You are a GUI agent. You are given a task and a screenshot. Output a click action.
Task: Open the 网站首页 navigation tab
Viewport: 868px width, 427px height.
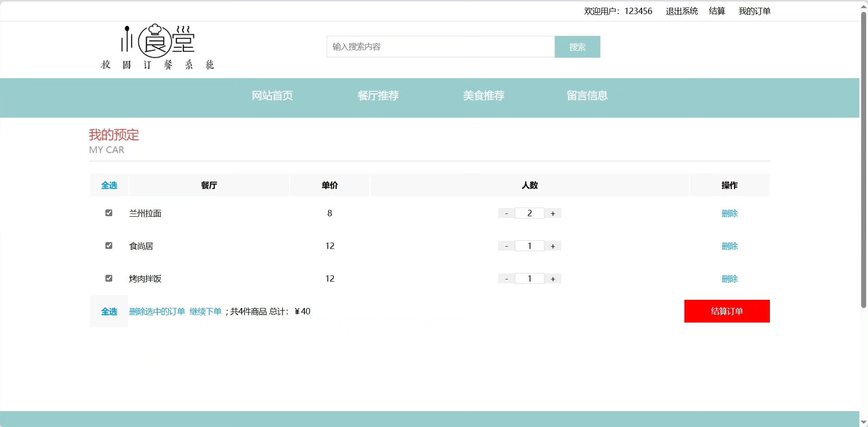click(x=272, y=96)
